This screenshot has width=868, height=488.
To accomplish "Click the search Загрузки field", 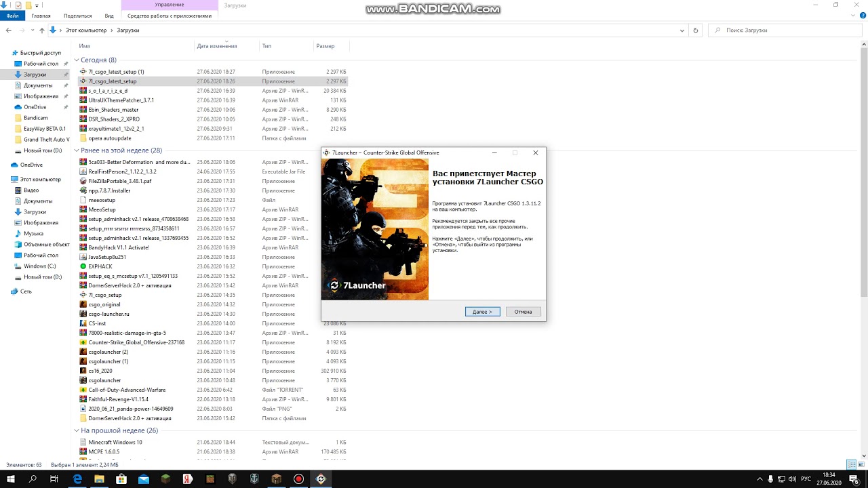I will [x=787, y=30].
